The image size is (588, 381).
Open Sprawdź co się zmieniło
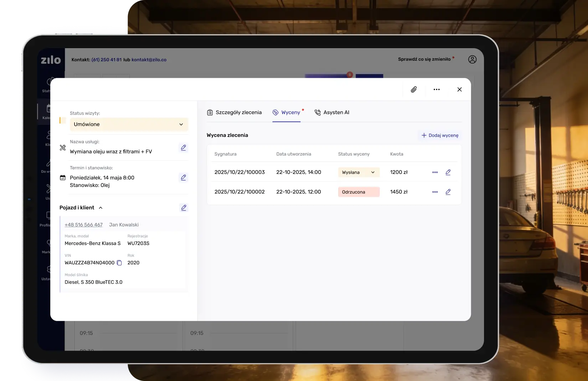pos(424,59)
